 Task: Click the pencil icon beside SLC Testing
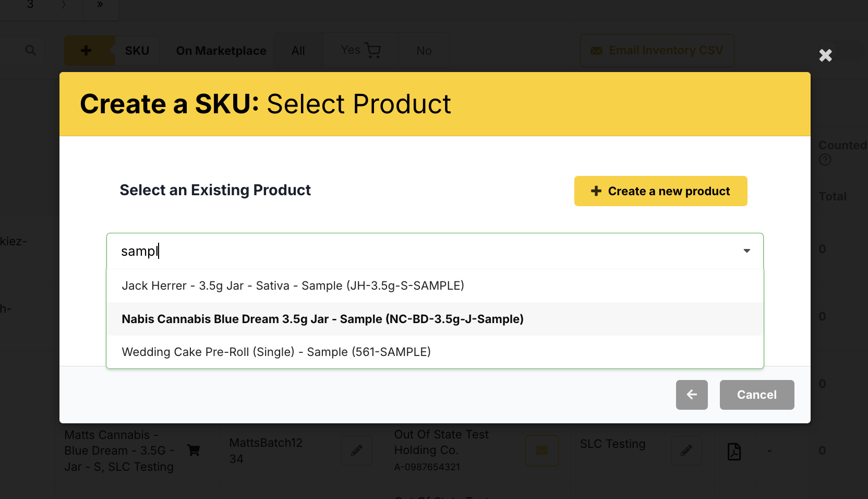[686, 450]
